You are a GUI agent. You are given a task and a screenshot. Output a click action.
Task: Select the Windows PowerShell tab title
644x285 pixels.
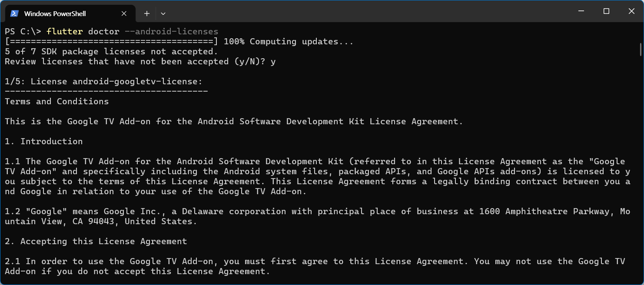tap(55, 13)
